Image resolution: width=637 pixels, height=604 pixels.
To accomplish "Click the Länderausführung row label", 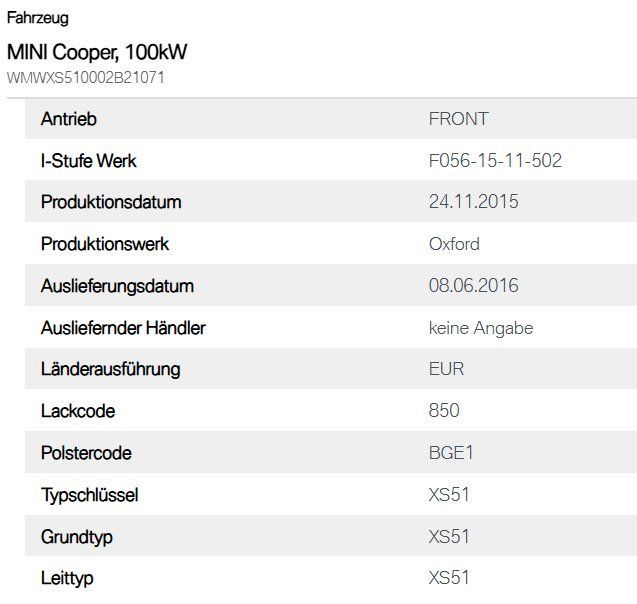I will [x=110, y=369].
